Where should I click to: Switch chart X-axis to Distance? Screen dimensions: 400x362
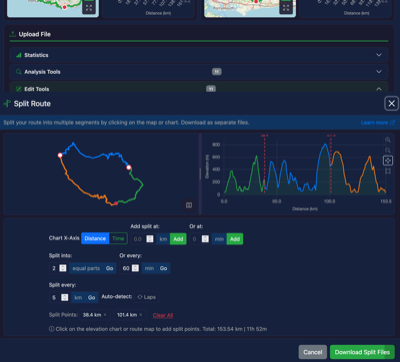click(95, 238)
